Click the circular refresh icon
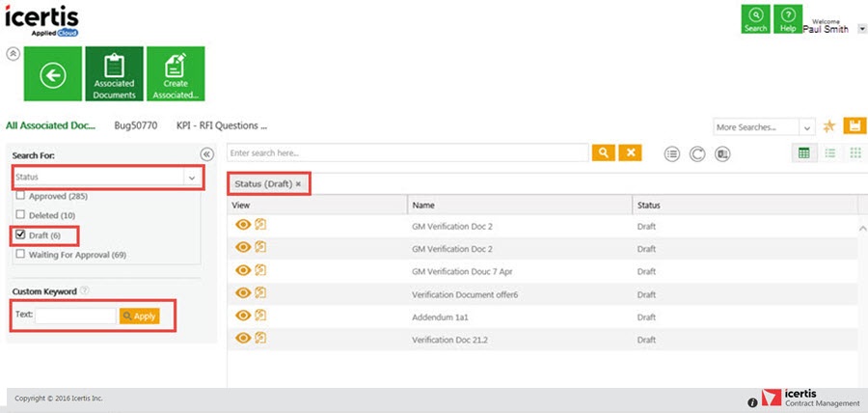The image size is (868, 413). click(695, 153)
